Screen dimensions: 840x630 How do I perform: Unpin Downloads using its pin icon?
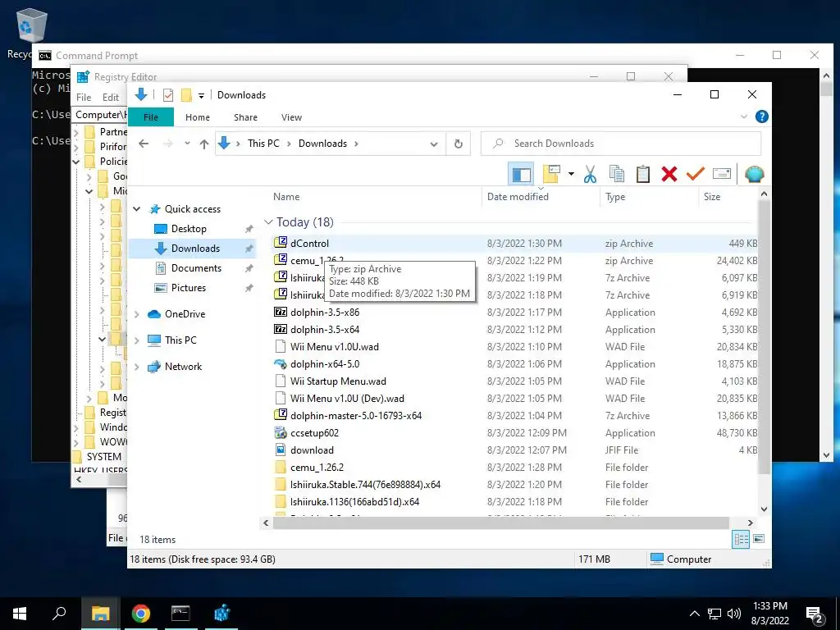pyautogui.click(x=249, y=249)
